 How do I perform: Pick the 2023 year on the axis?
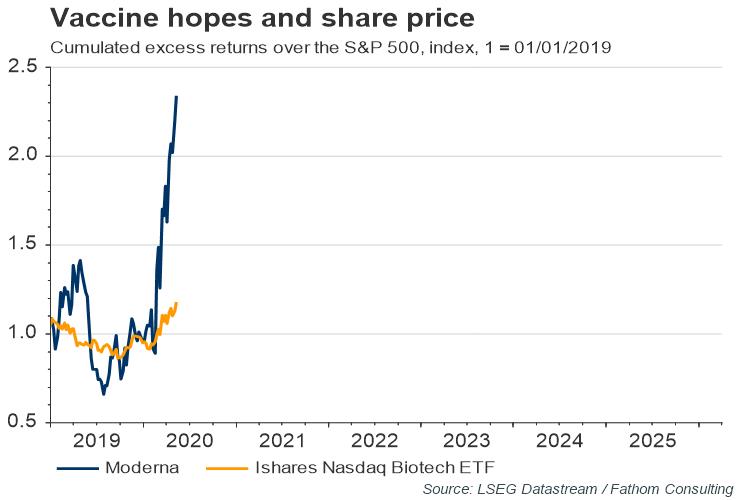click(466, 441)
